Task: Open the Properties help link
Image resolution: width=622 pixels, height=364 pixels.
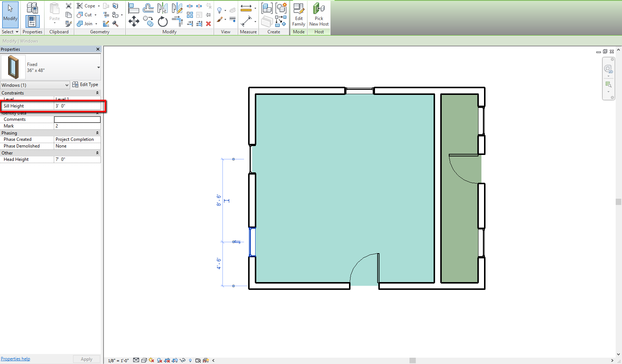Action: coord(15,358)
